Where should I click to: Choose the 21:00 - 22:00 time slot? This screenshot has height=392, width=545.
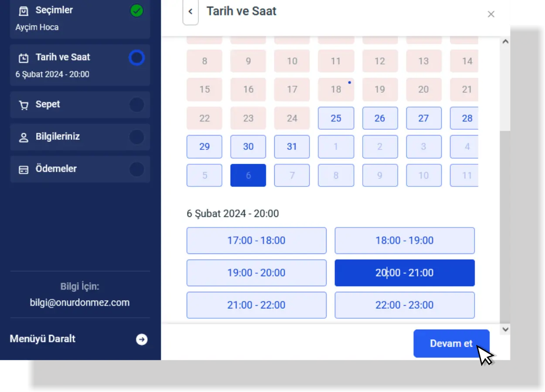256,305
